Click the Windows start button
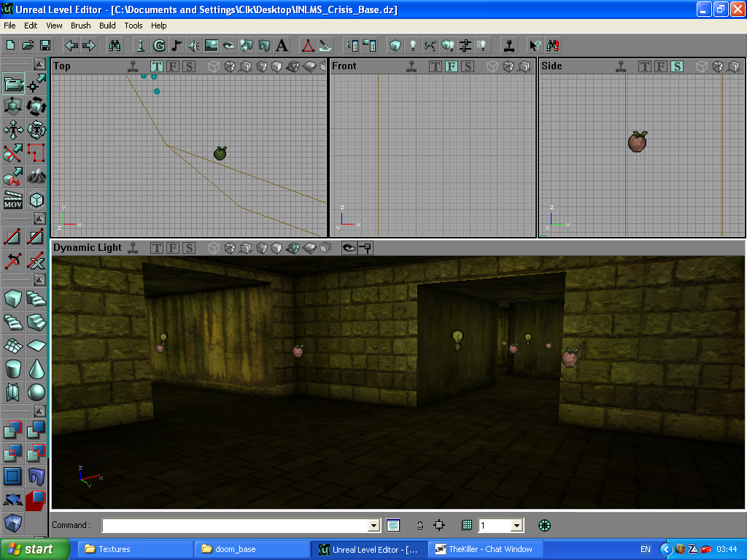 click(34, 549)
